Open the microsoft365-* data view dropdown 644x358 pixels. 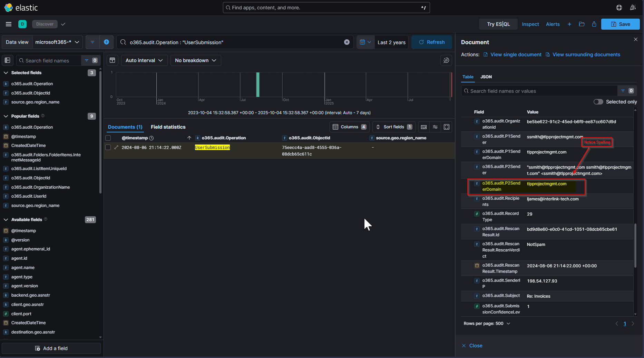pyautogui.click(x=57, y=42)
